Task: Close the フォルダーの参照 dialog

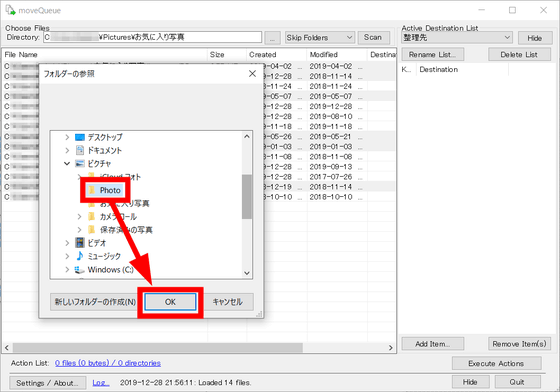Action: (252, 74)
